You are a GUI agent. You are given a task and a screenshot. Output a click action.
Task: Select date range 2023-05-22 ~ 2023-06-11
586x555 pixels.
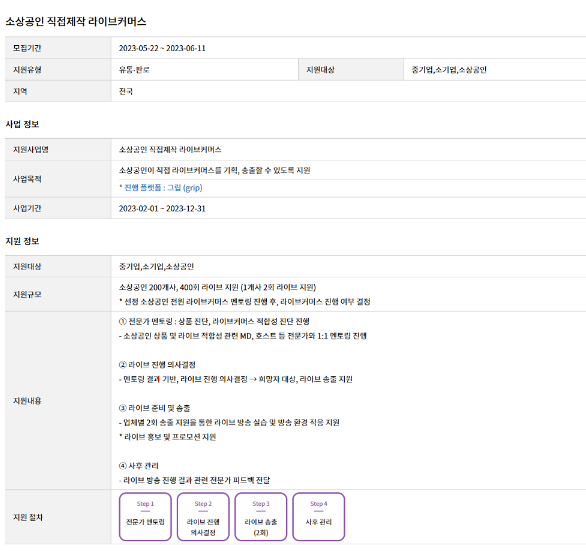pos(162,48)
